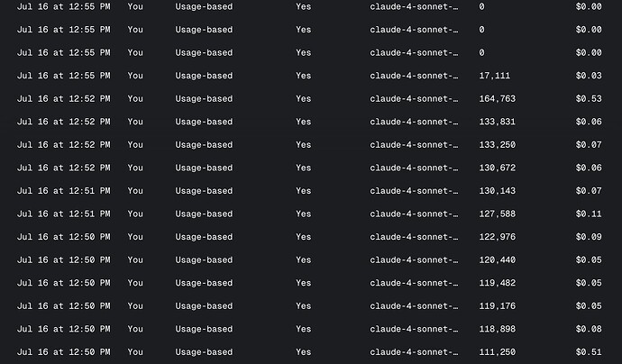The height and width of the screenshot is (364, 622).
Task: Click the $0.09 cost value
Action: point(589,237)
